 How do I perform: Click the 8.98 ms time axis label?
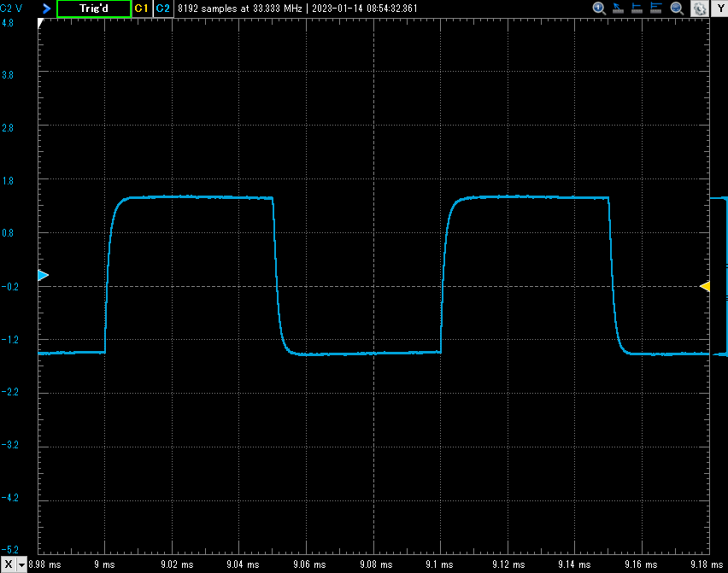[x=44, y=564]
